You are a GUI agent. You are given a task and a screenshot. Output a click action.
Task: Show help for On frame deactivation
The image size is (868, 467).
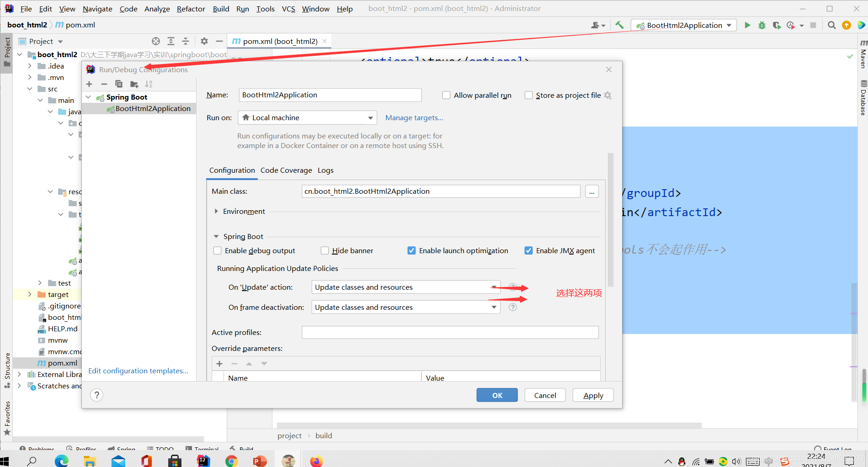(513, 307)
